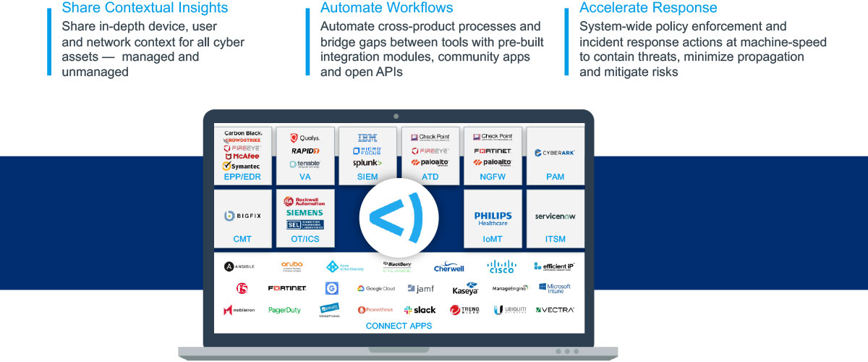
Task: Click the EPP/EDR category label
Action: (x=242, y=177)
